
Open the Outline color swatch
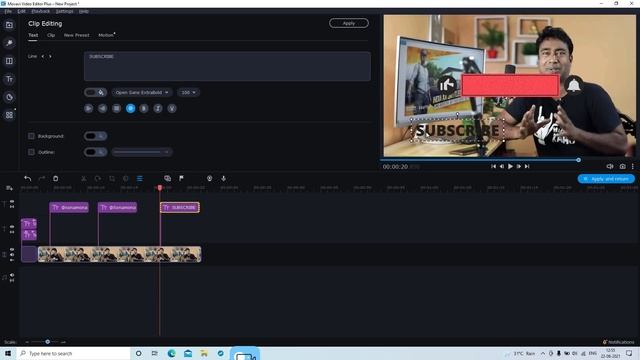click(96, 152)
